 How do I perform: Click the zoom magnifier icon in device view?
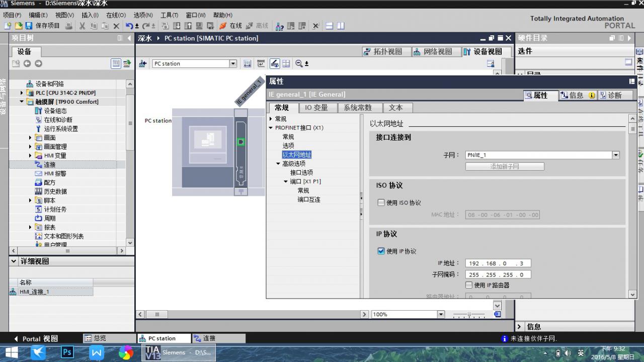click(299, 63)
